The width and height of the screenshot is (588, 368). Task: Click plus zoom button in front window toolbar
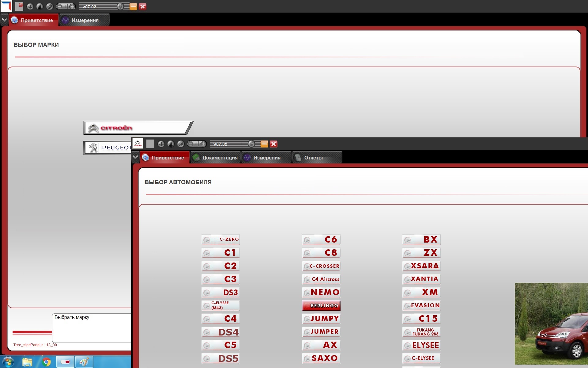coord(203,144)
